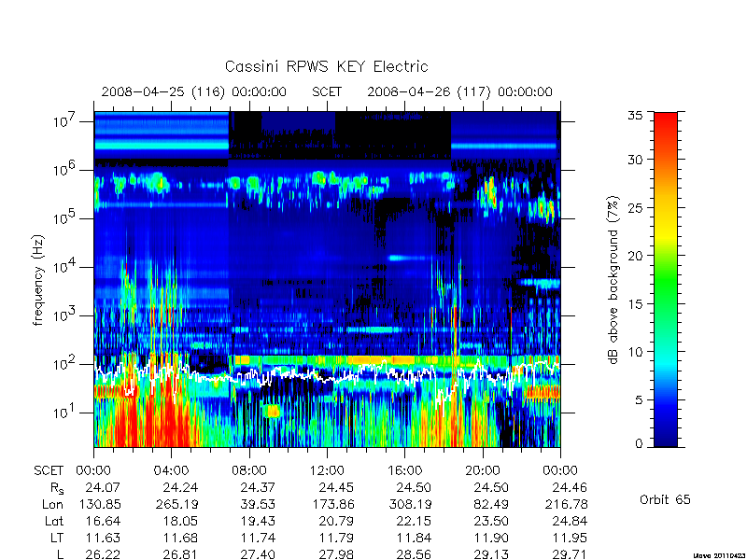747x560 pixels.
Task: Click the '20:00' time tick label
Action: coord(483,470)
